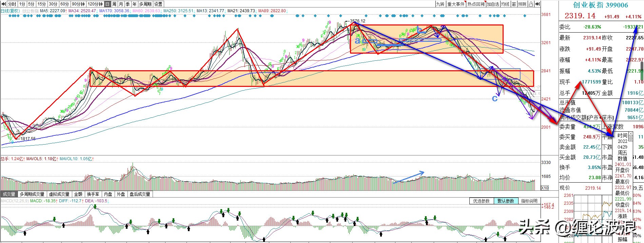Select the 日 daily period tab
Screen dimensions: 644x243
pyautogui.click(x=108, y=4)
